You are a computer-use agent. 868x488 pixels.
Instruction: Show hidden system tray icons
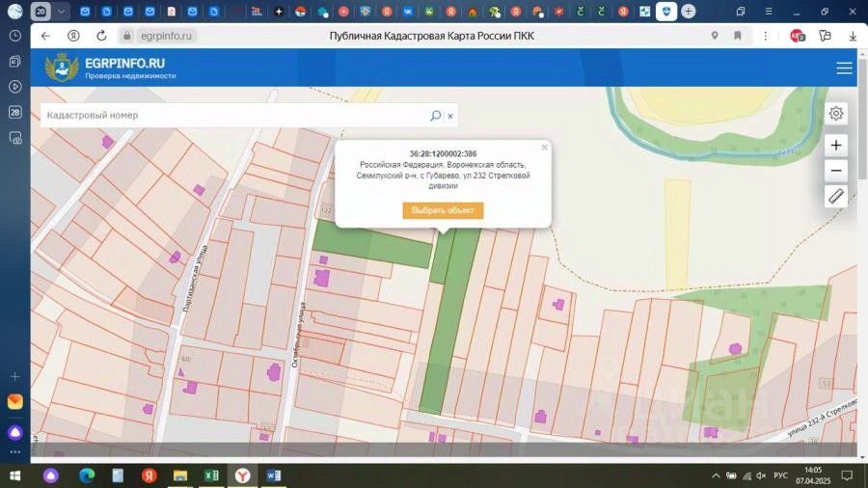716,475
